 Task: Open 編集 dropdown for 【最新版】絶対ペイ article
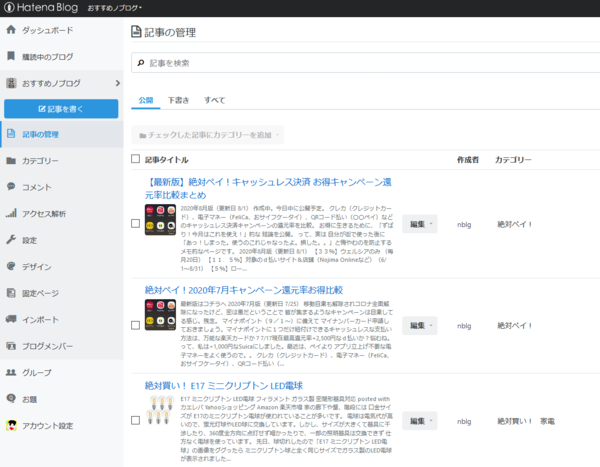420,224
